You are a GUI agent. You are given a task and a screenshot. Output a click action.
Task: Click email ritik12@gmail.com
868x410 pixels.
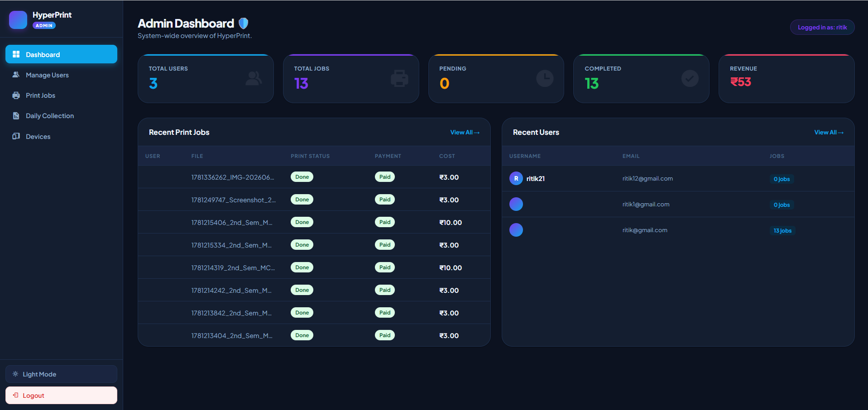(x=647, y=178)
